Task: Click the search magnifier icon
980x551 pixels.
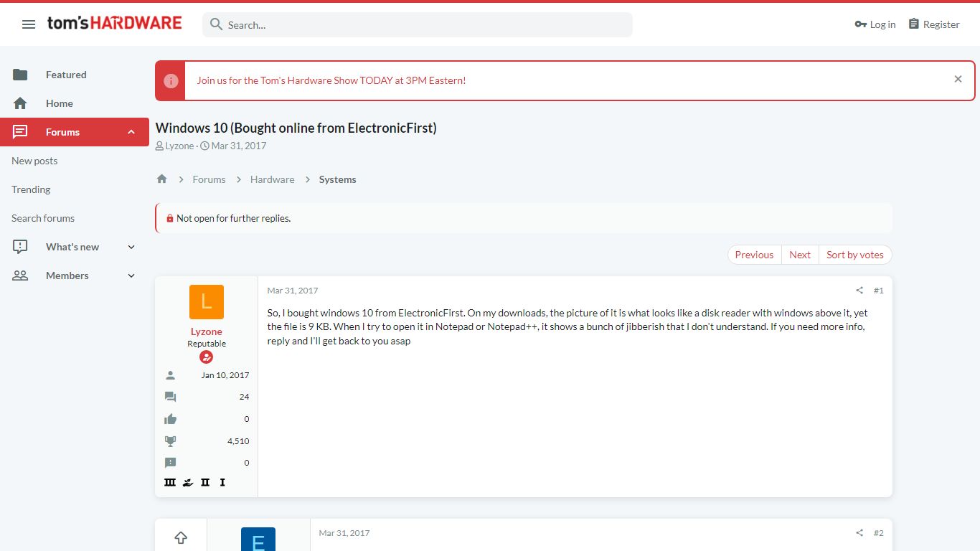Action: pos(216,24)
